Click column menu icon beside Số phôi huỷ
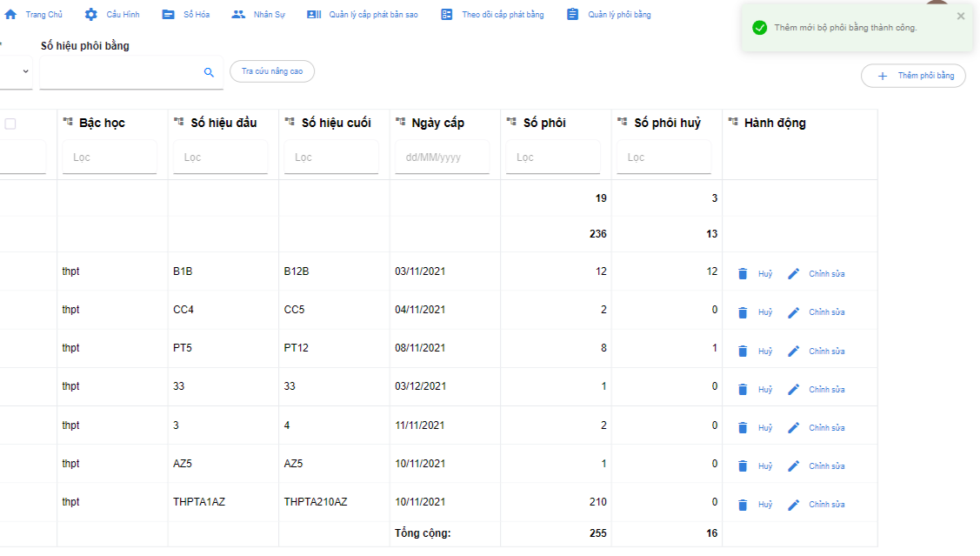The image size is (980, 556). [622, 123]
